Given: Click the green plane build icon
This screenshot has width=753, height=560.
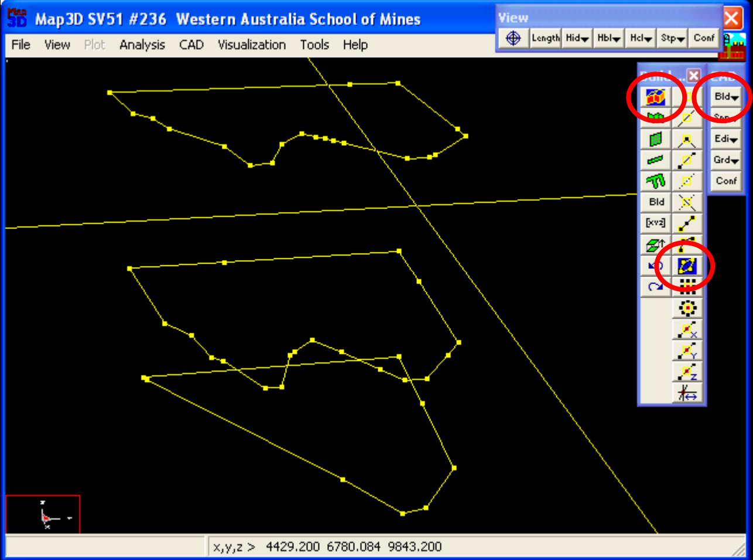Looking at the screenshot, I should click(x=655, y=139).
